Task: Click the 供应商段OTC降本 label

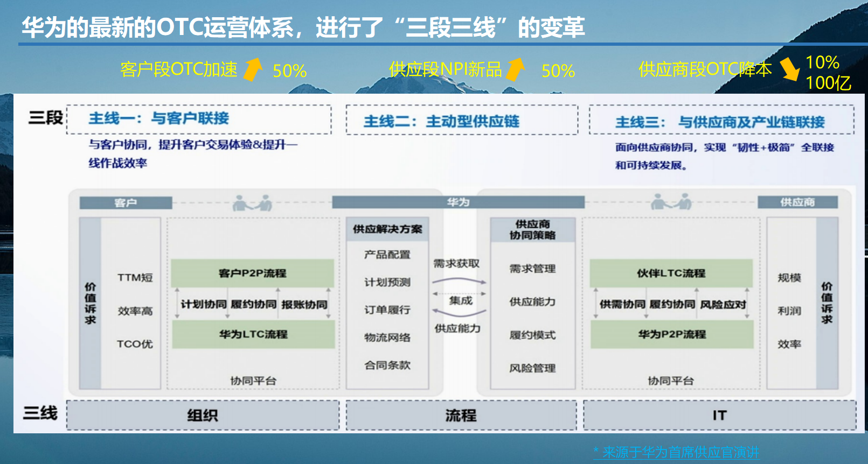Action: pyautogui.click(x=705, y=69)
